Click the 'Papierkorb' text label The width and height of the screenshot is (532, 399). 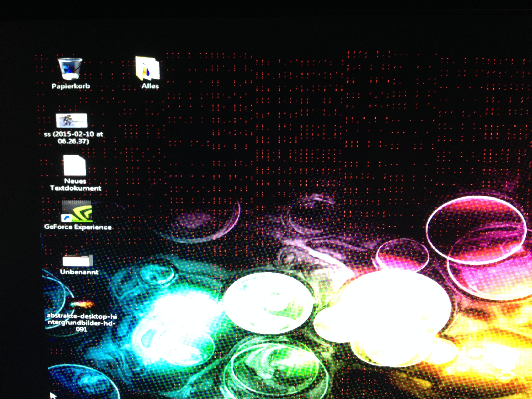pos(71,86)
